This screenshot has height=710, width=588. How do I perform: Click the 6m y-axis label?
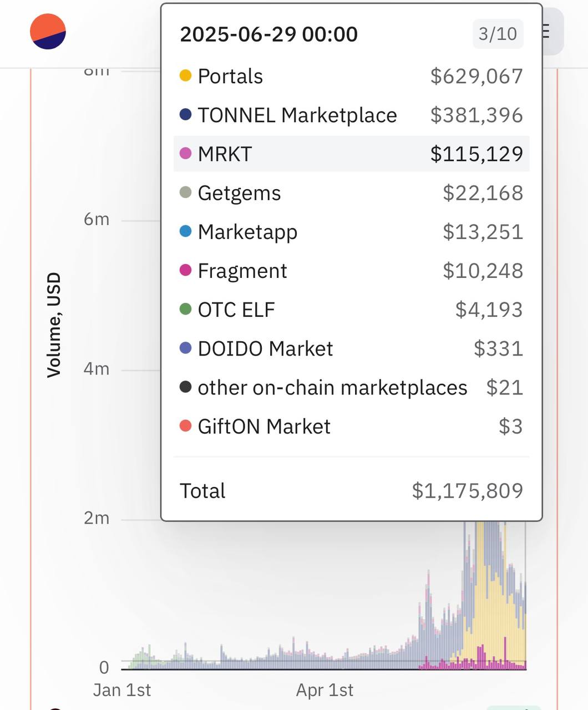click(x=97, y=219)
